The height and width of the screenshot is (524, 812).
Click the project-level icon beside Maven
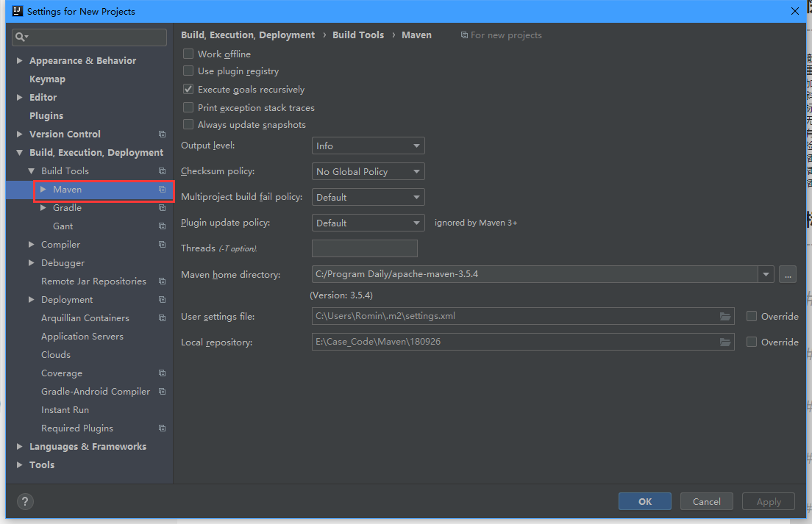(x=162, y=190)
